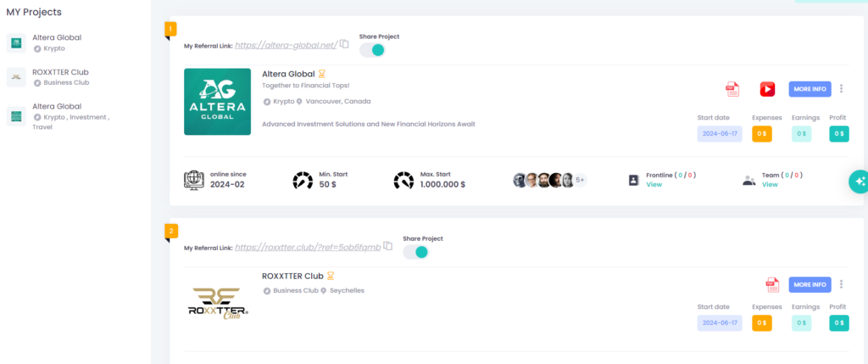This screenshot has height=364, width=868.
Task: Open the ROXXTTER Club three-dot options menu
Action: pyautogui.click(x=841, y=284)
